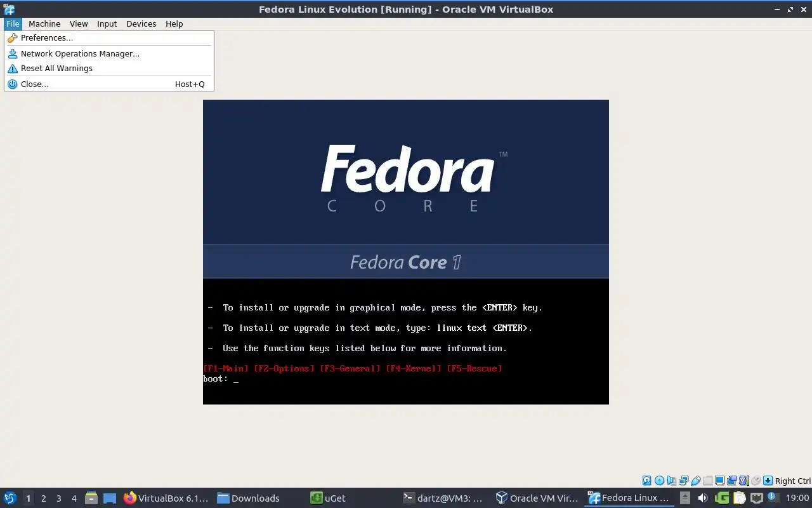The image size is (812, 508).
Task: Open the File menu
Action: 13,23
